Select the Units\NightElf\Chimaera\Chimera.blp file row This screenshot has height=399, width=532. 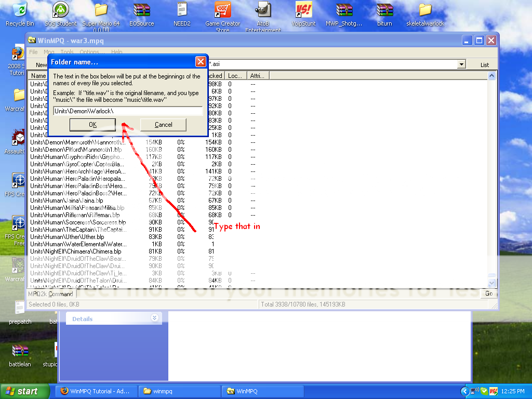point(76,251)
